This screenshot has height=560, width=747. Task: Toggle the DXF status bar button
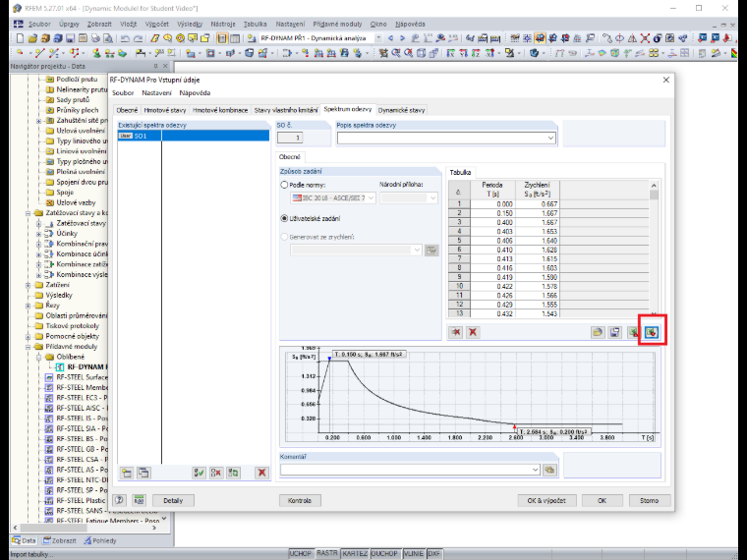pyautogui.click(x=434, y=553)
